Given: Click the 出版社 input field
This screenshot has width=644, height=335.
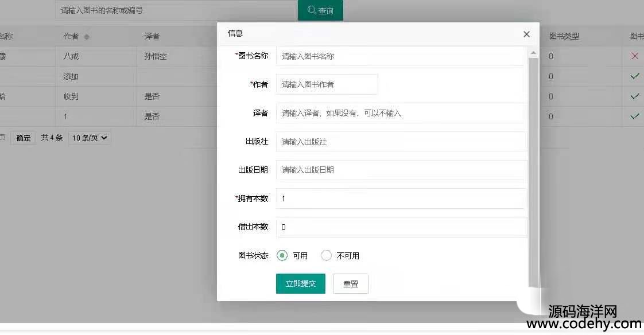Looking at the screenshot, I should coord(400,142).
